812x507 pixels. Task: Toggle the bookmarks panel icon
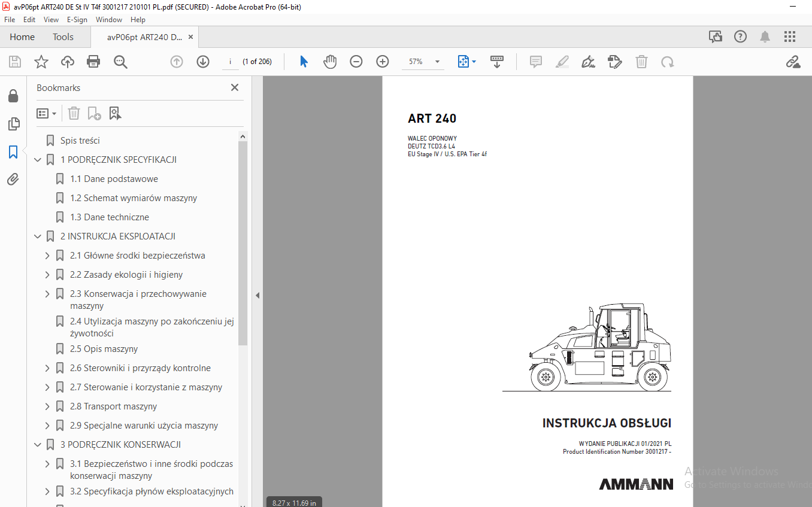13,152
